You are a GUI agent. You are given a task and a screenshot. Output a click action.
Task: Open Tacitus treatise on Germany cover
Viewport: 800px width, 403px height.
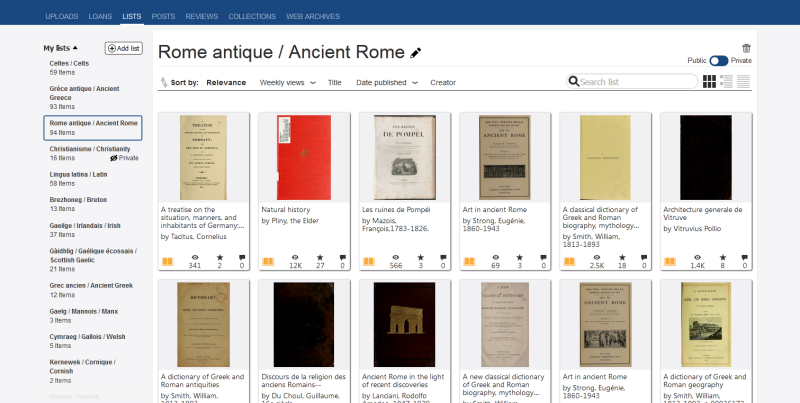point(204,158)
